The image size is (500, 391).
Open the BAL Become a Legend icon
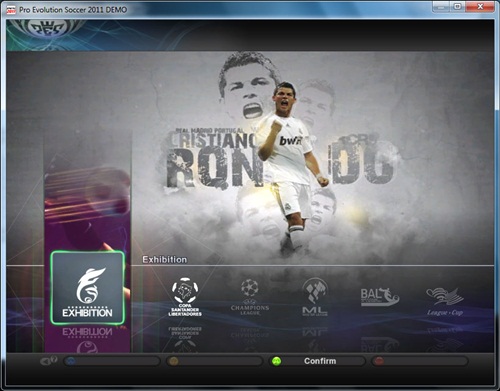click(380, 297)
